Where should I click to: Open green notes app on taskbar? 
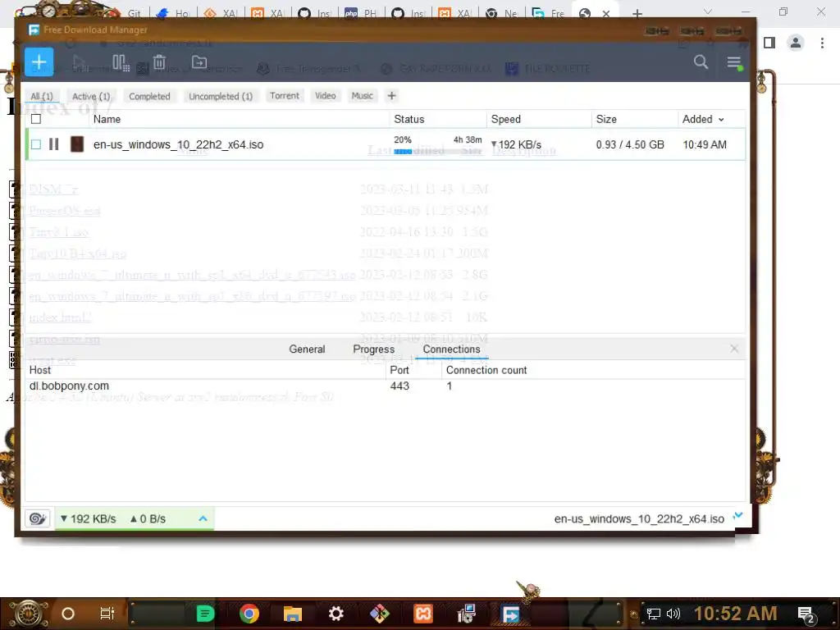205,614
